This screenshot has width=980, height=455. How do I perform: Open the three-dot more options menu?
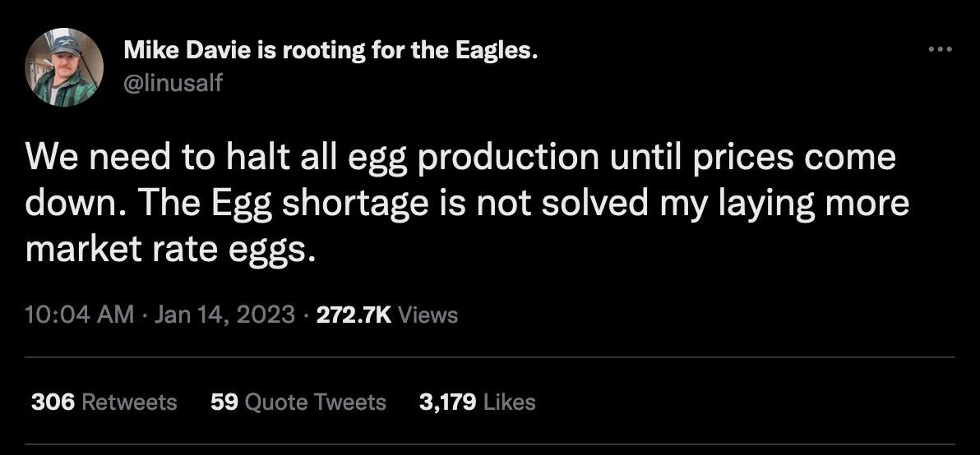tap(939, 51)
